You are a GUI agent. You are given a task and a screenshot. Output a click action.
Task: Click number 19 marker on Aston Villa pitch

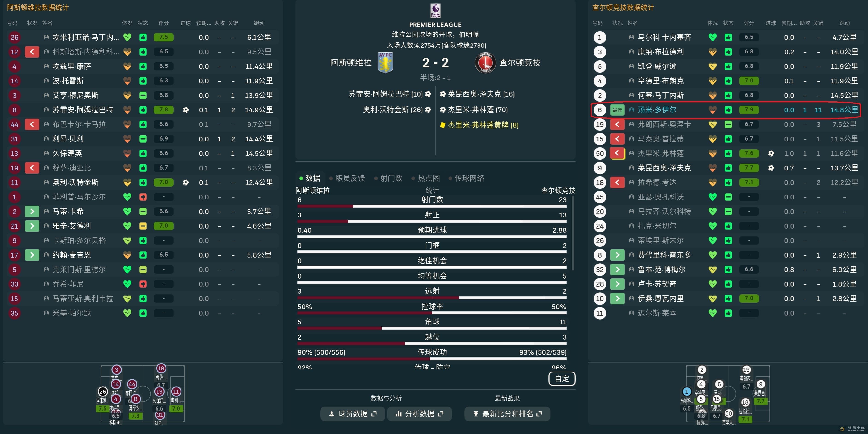click(x=161, y=369)
